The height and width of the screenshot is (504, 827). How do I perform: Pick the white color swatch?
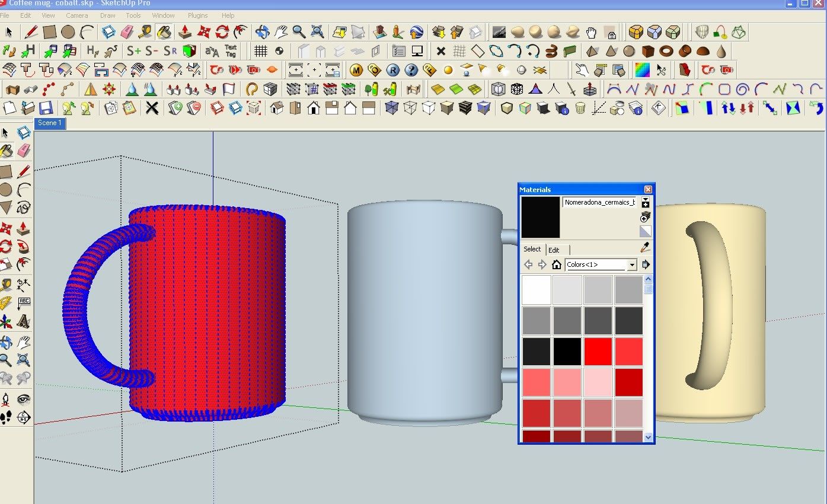[537, 290]
